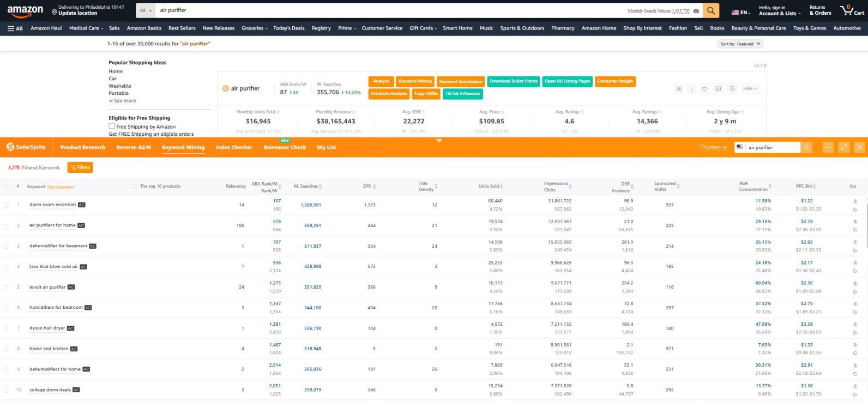Switch to Index Checker tab
This screenshot has height=401, width=868.
[234, 147]
